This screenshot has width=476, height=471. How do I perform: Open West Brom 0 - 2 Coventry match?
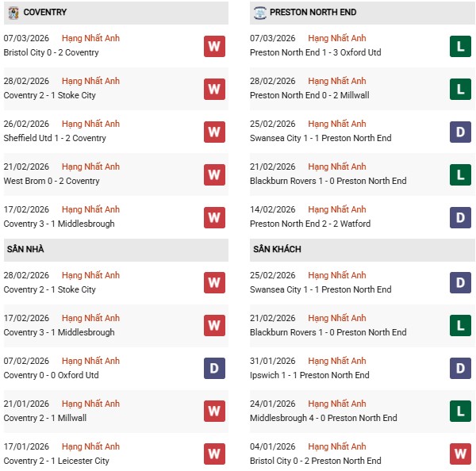(52, 182)
